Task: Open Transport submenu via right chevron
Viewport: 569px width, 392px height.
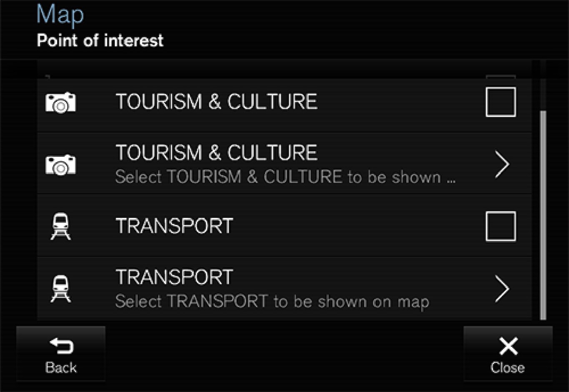Action: [x=502, y=289]
